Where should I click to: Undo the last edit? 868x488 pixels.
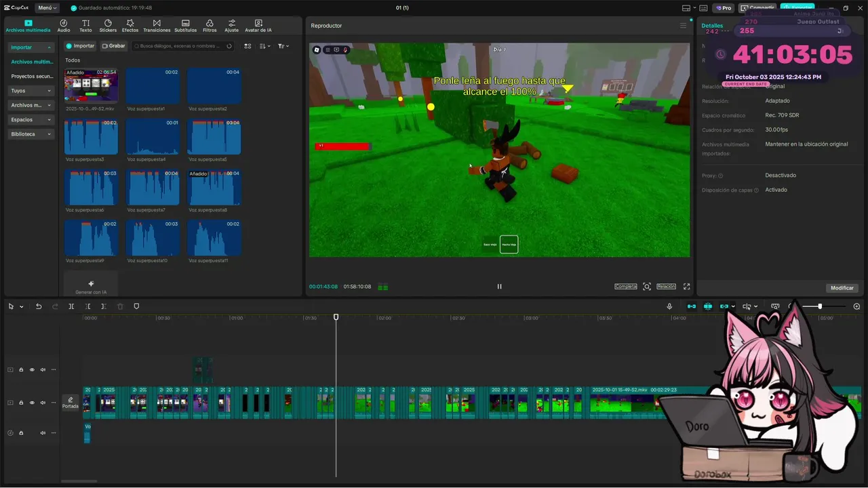39,306
